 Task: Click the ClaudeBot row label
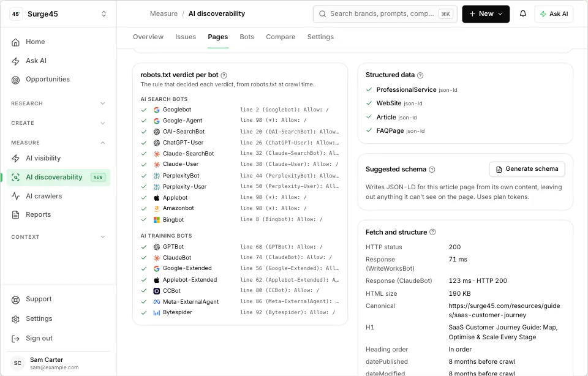point(177,258)
